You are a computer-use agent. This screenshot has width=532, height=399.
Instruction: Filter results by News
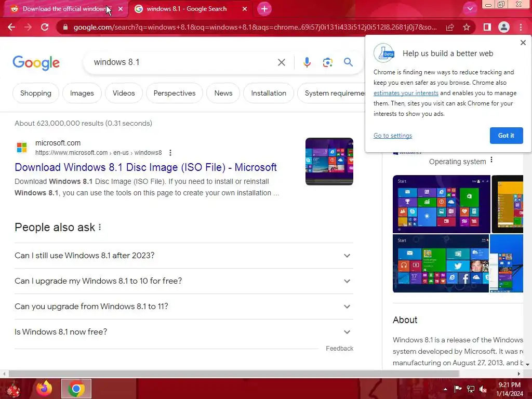pos(223,93)
